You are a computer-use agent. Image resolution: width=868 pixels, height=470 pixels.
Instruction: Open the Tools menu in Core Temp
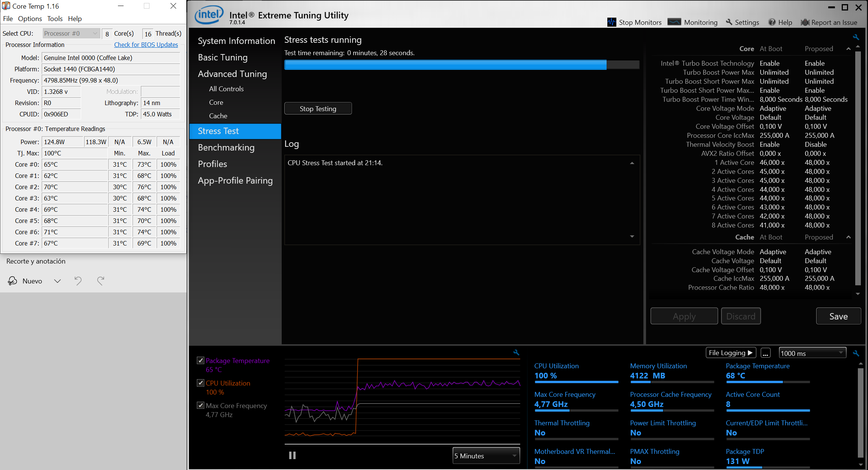[55, 18]
